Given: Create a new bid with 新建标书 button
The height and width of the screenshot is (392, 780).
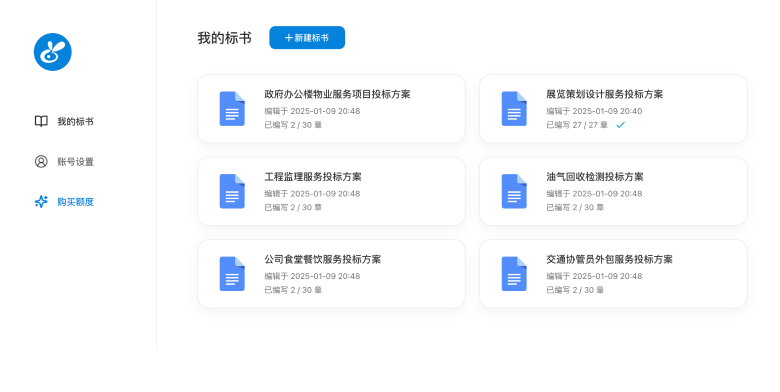Looking at the screenshot, I should point(307,38).
